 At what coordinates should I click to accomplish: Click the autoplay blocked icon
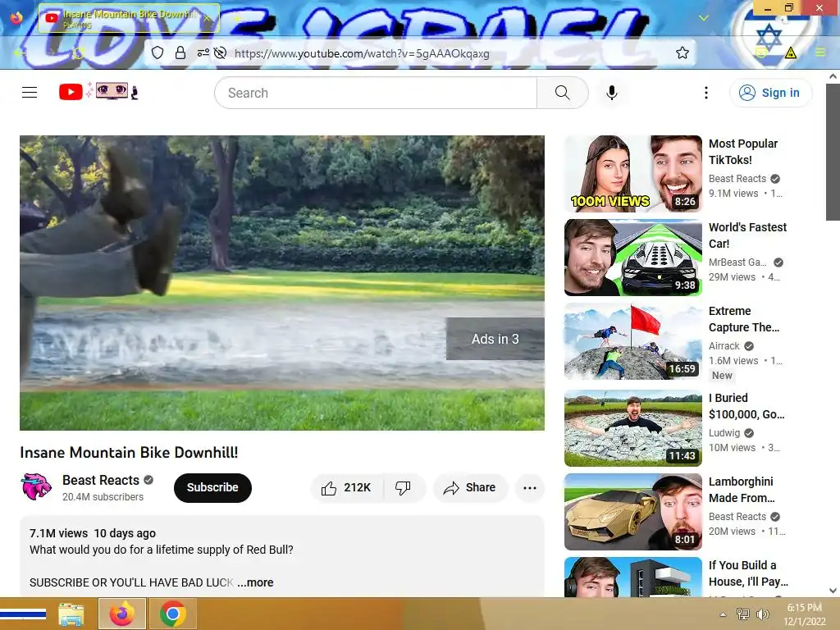click(220, 53)
